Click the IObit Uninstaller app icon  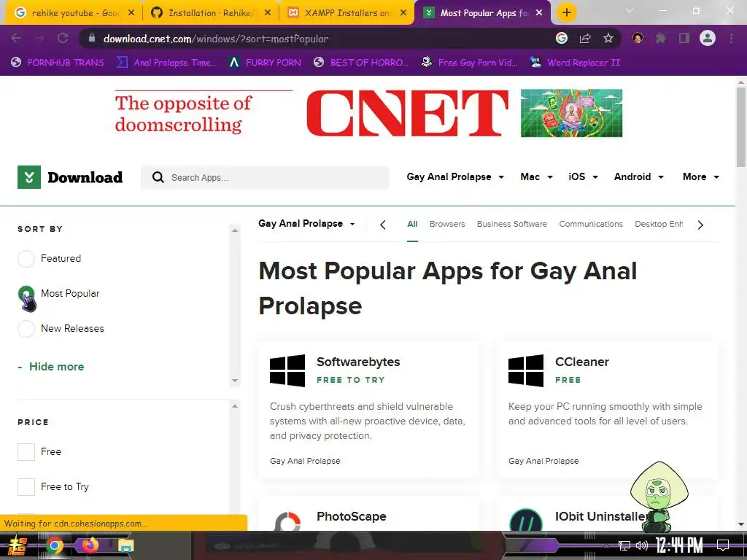click(526, 520)
